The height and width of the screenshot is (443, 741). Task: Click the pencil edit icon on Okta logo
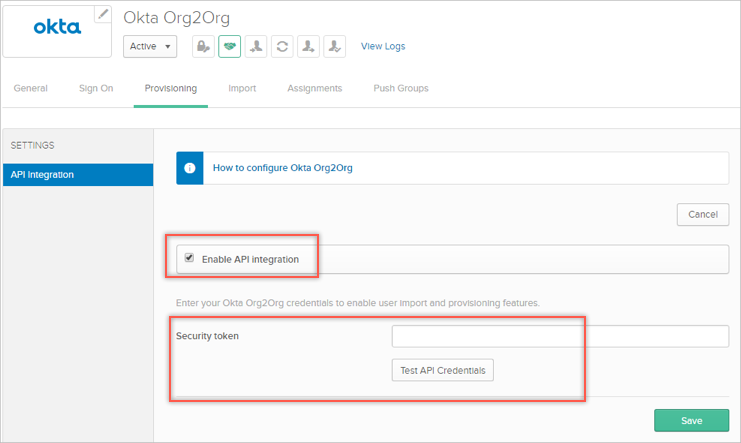click(x=102, y=14)
